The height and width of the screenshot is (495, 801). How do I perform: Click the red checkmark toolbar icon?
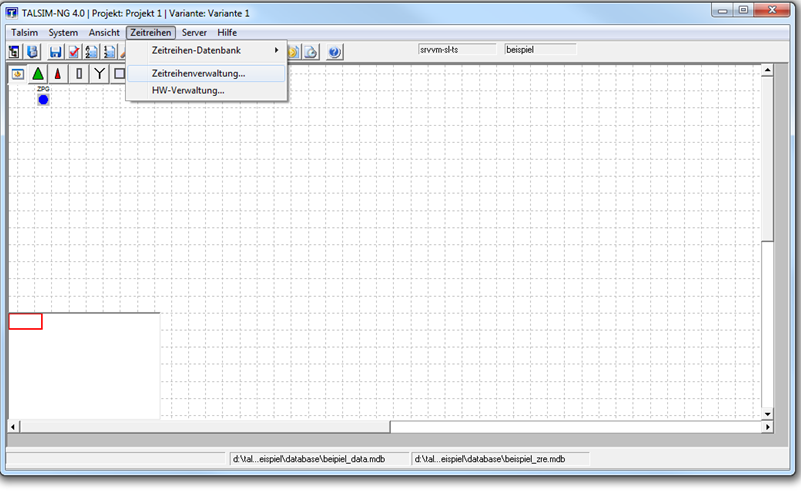tap(74, 52)
